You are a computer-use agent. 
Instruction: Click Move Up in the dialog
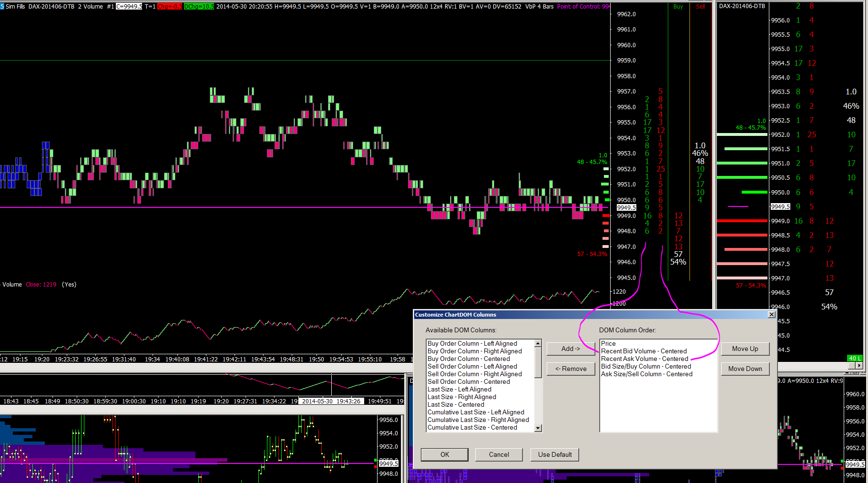745,349
